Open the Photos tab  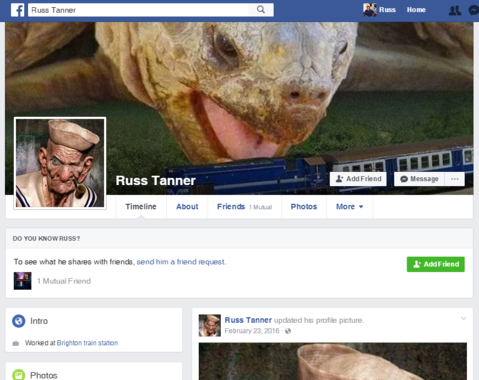[x=304, y=207]
